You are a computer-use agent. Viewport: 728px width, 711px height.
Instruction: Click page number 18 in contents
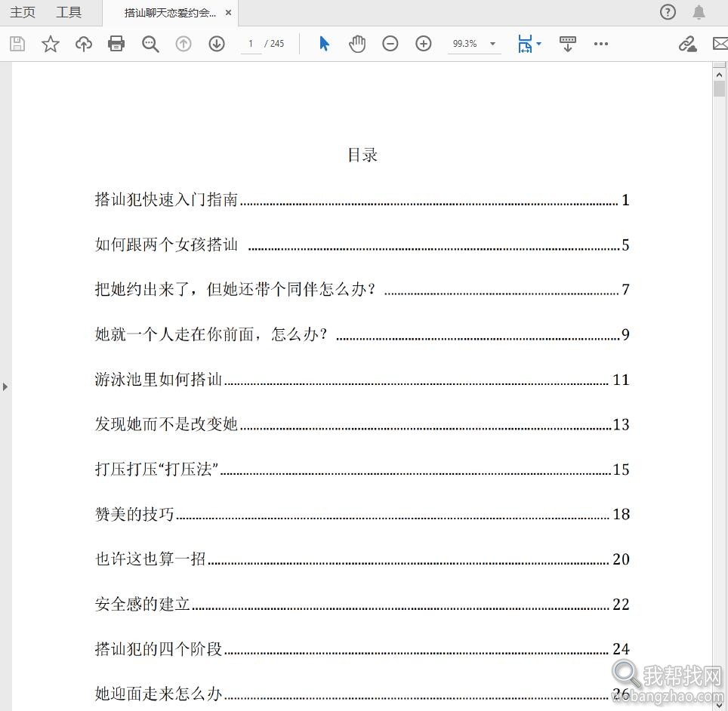coord(622,514)
